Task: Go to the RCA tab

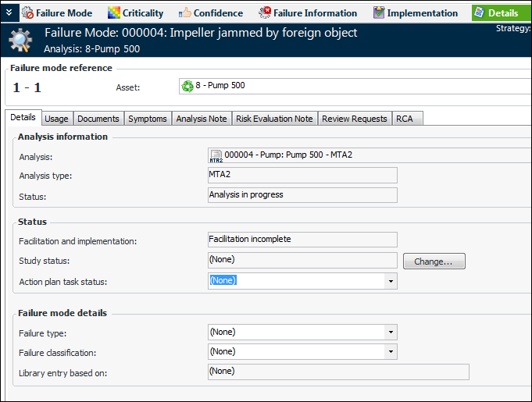Action: (x=404, y=119)
